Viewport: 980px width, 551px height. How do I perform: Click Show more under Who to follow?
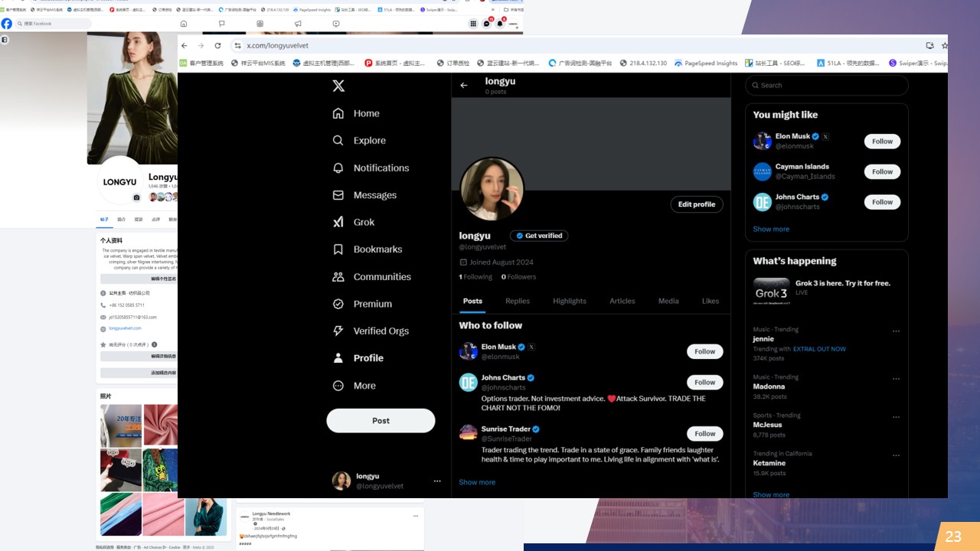pyautogui.click(x=477, y=482)
